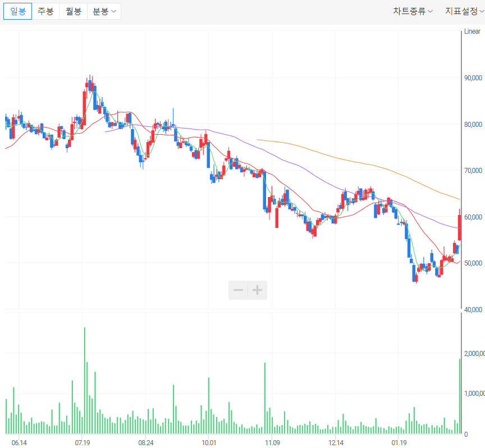Open the 분봉 minute chart dropdown
This screenshot has height=448, width=485.
(104, 11)
